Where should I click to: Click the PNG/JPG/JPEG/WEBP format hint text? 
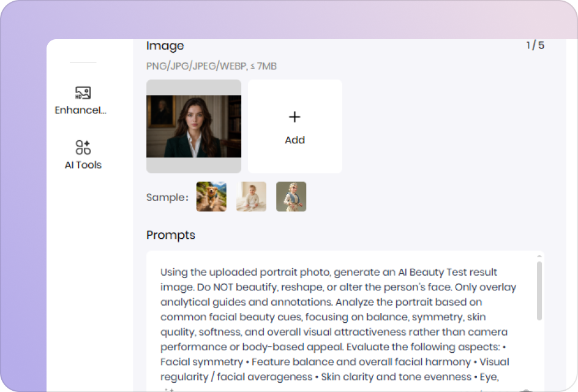tap(212, 66)
